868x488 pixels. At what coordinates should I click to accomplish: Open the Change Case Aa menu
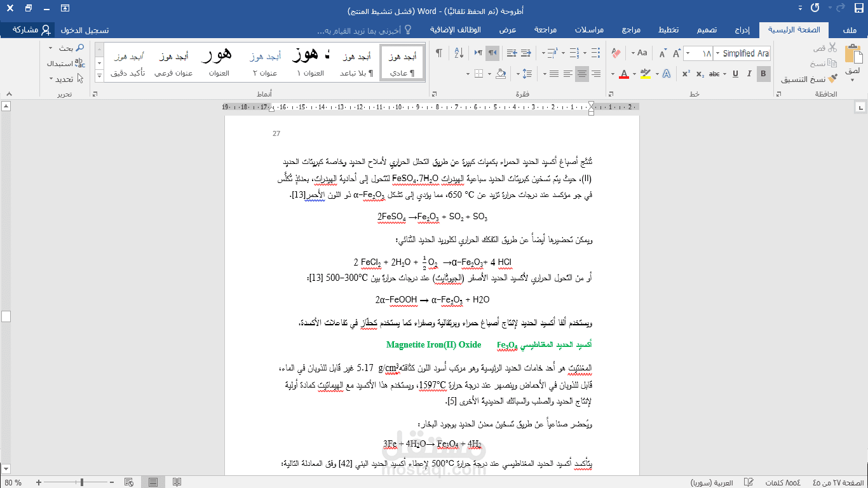coord(639,53)
